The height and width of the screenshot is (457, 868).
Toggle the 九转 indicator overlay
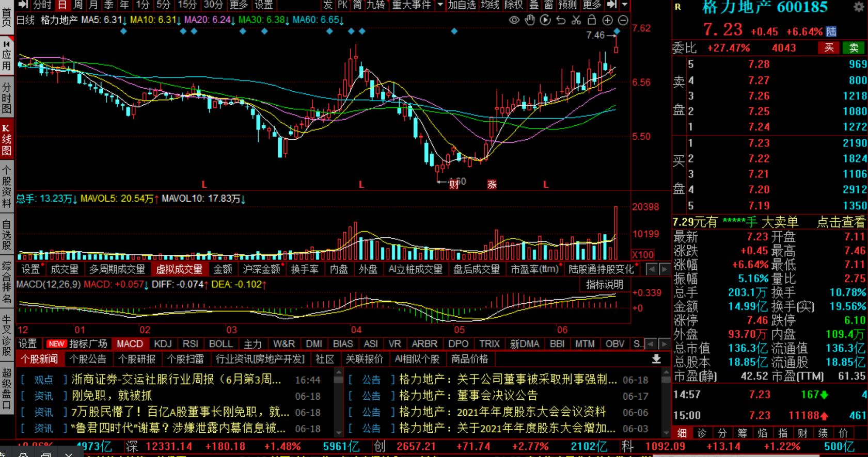[x=376, y=5]
